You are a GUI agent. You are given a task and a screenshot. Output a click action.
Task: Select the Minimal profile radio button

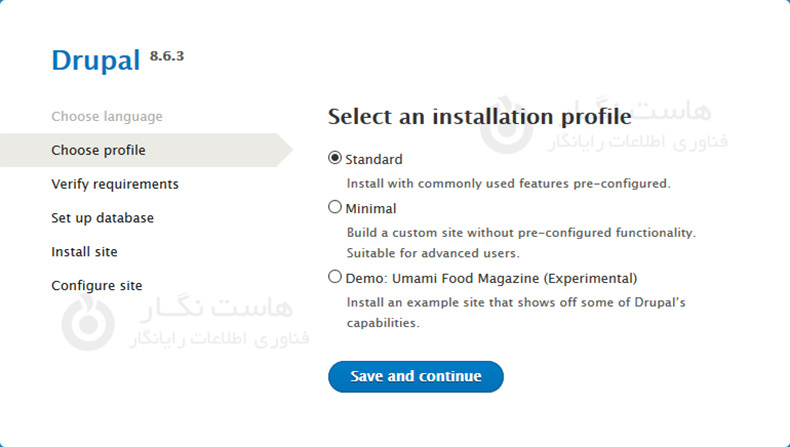pos(335,208)
